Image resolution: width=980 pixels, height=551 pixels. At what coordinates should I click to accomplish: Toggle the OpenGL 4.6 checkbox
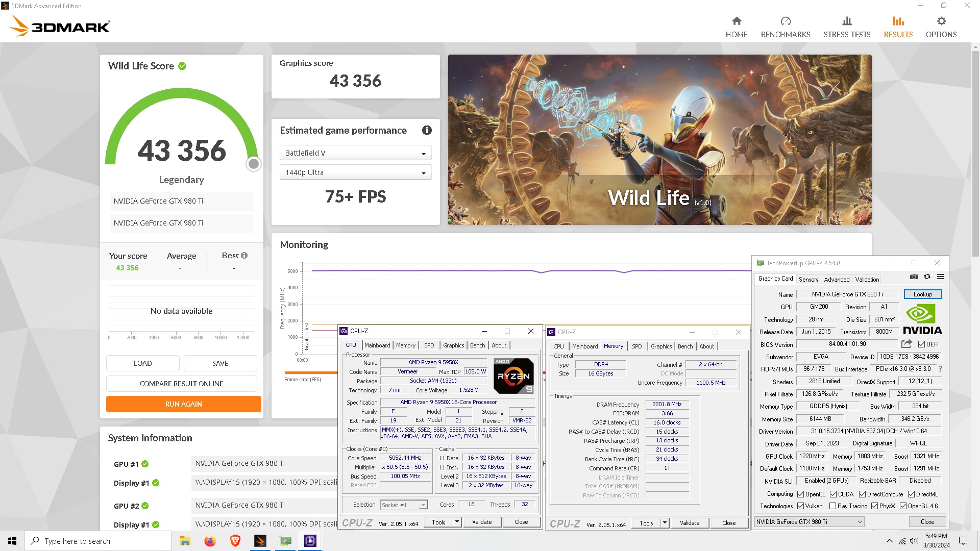tap(903, 506)
